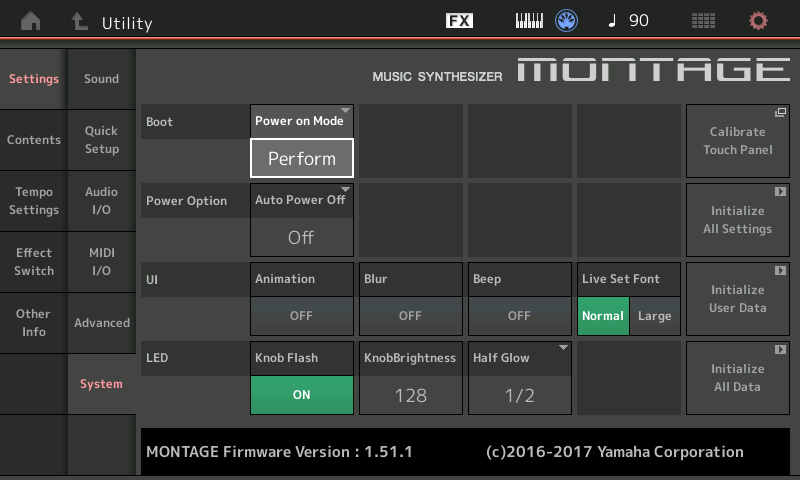Turn off Knob Flash ON toggle
Image resolution: width=800 pixels, height=480 pixels.
coord(301,394)
